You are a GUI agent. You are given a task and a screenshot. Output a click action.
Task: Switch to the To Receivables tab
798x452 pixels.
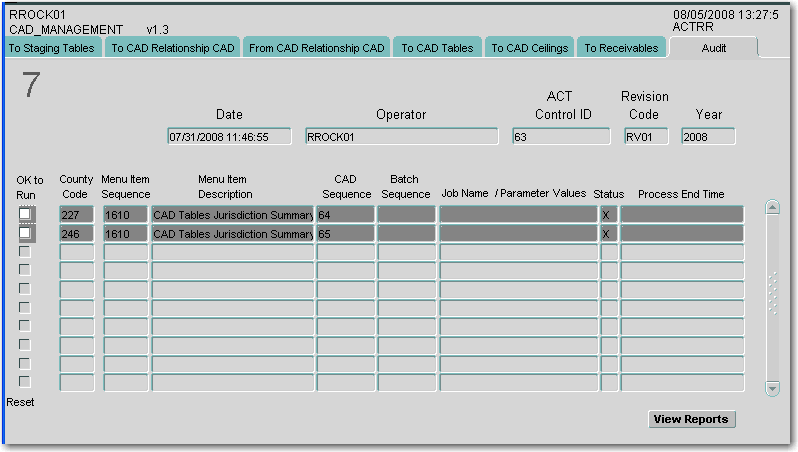(621, 48)
